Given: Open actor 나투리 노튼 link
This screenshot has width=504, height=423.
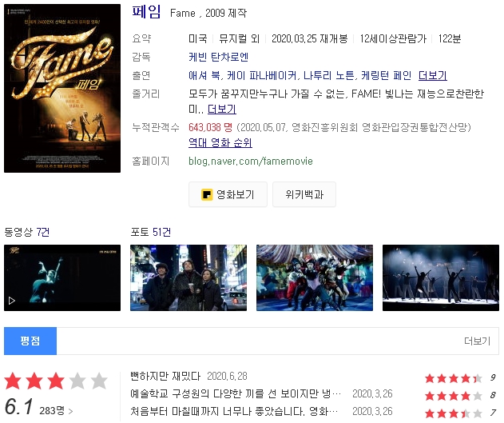Looking at the screenshot, I should tap(328, 75).
